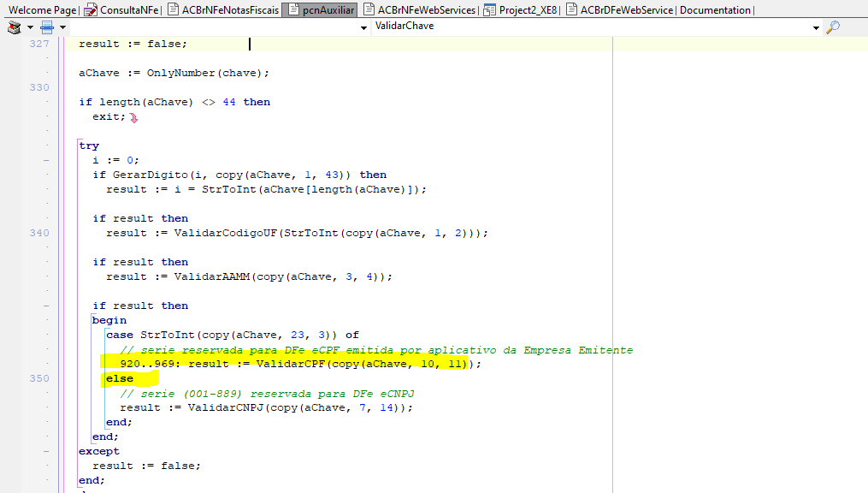The image size is (868, 493).
Task: Open the dropdown beside the file browser icon
Action: (30, 27)
